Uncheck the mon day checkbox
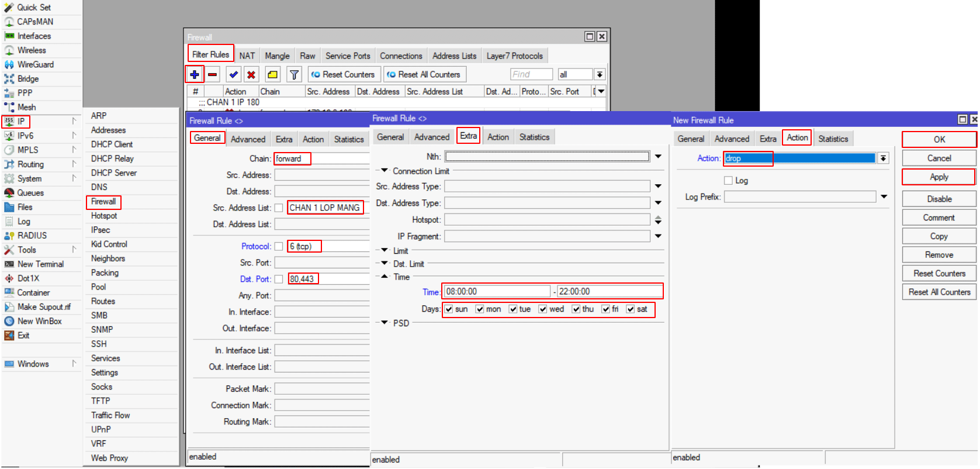Viewport: 980px width, 469px height. coord(480,309)
